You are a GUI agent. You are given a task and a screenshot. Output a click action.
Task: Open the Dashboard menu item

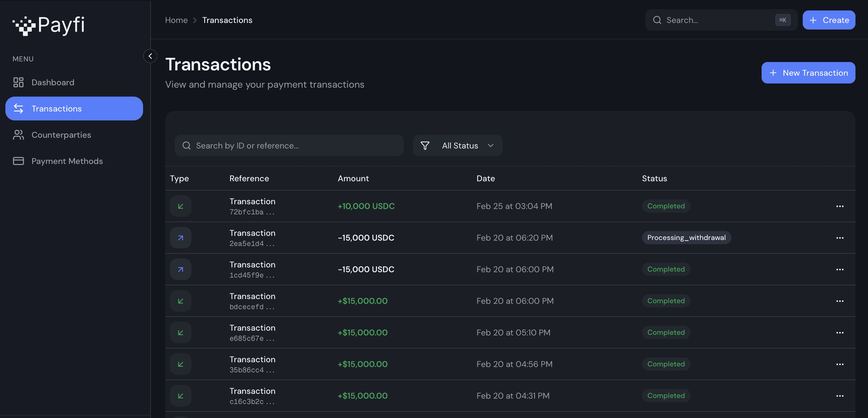click(x=52, y=82)
